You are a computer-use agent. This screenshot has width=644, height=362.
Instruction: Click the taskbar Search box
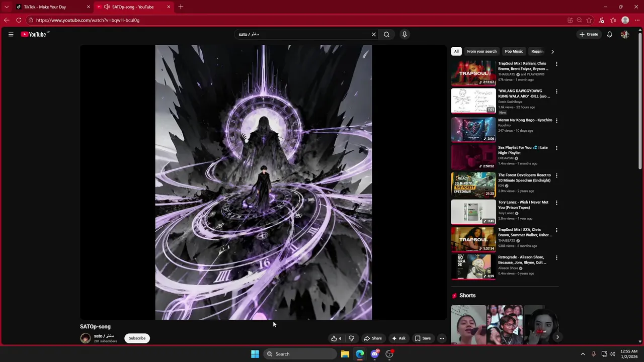coord(300,354)
